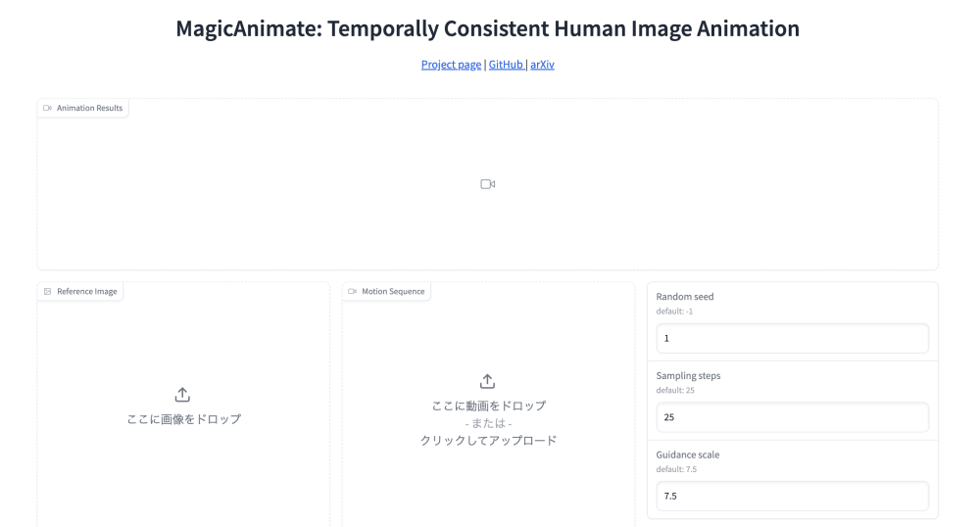
Task: Click the Reference Image label picture icon
Action: click(x=47, y=292)
